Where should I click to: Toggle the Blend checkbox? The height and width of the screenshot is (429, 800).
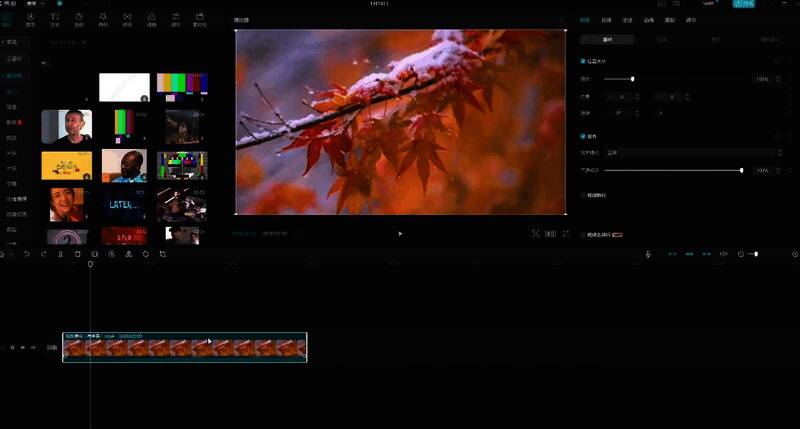click(x=584, y=136)
